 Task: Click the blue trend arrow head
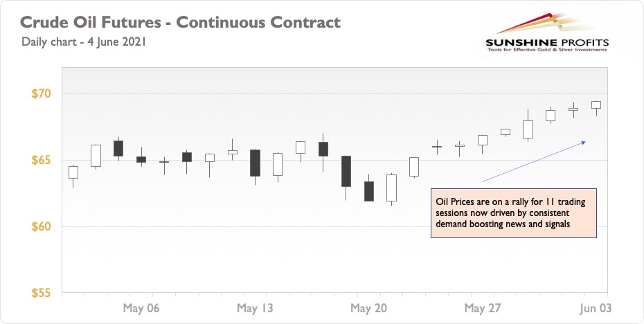583,143
